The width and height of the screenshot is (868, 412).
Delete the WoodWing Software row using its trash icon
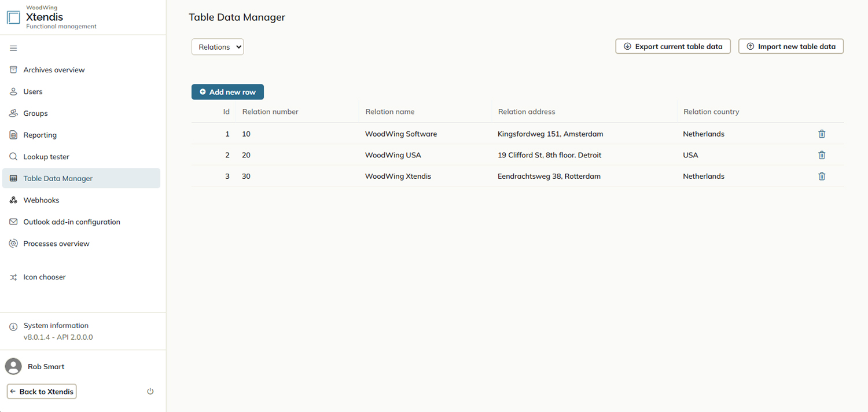pyautogui.click(x=822, y=134)
